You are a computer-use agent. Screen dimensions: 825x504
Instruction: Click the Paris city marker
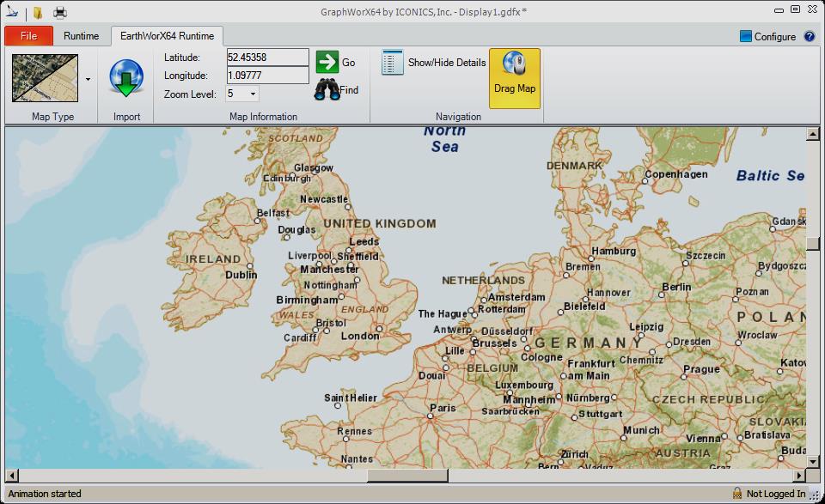[x=430, y=416]
